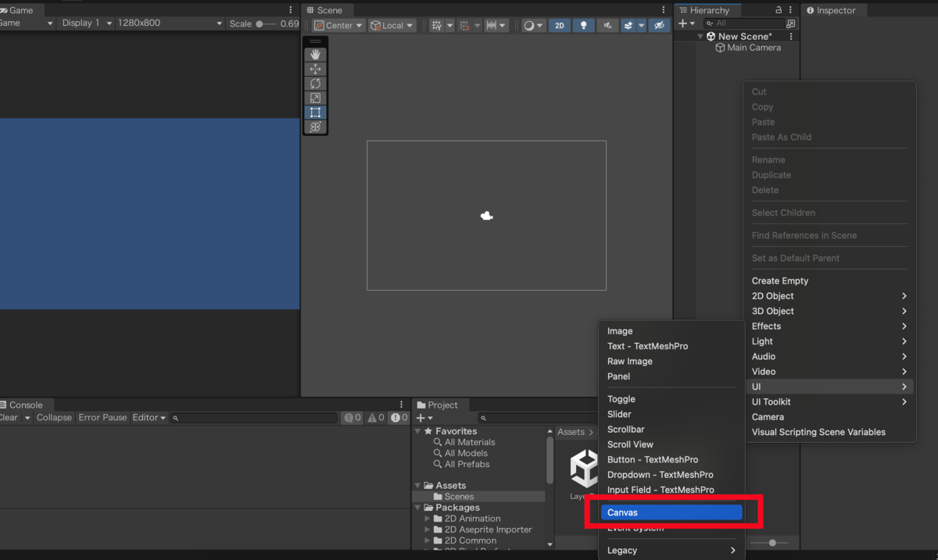
Task: Select the Rotate tool
Action: (x=315, y=84)
